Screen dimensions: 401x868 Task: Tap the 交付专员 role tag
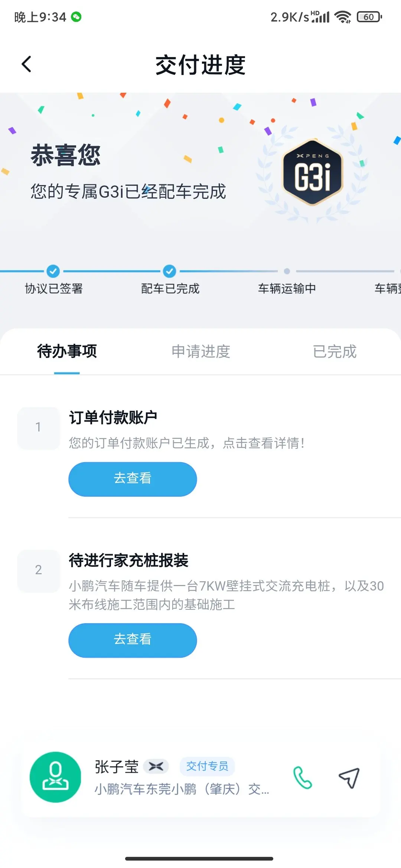pos(207,766)
